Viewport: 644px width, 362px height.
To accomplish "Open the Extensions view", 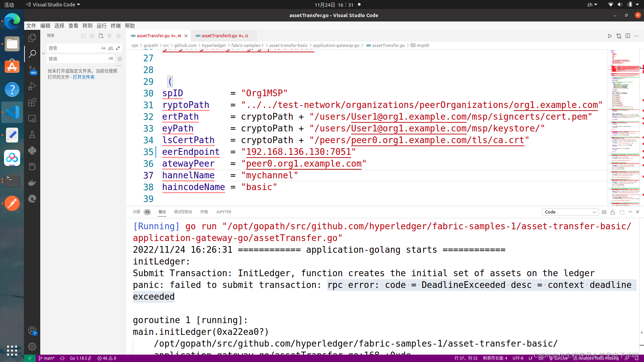I will [32, 102].
